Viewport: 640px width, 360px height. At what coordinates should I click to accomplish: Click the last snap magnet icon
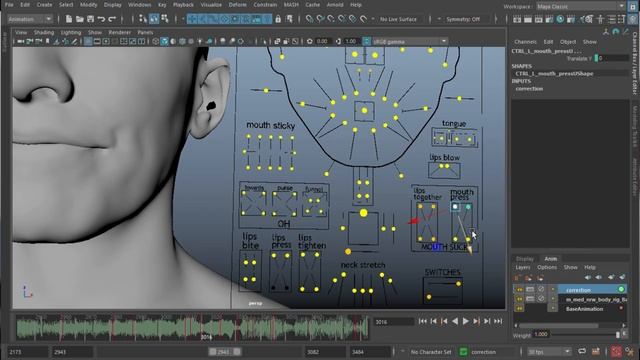pos(363,19)
